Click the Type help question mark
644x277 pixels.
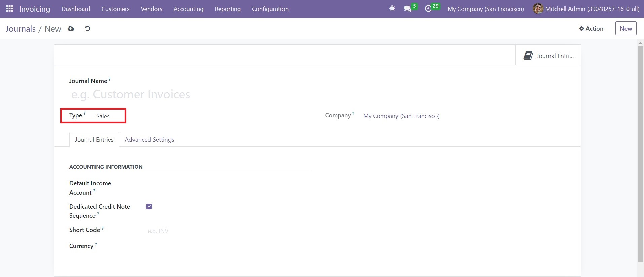click(x=84, y=114)
